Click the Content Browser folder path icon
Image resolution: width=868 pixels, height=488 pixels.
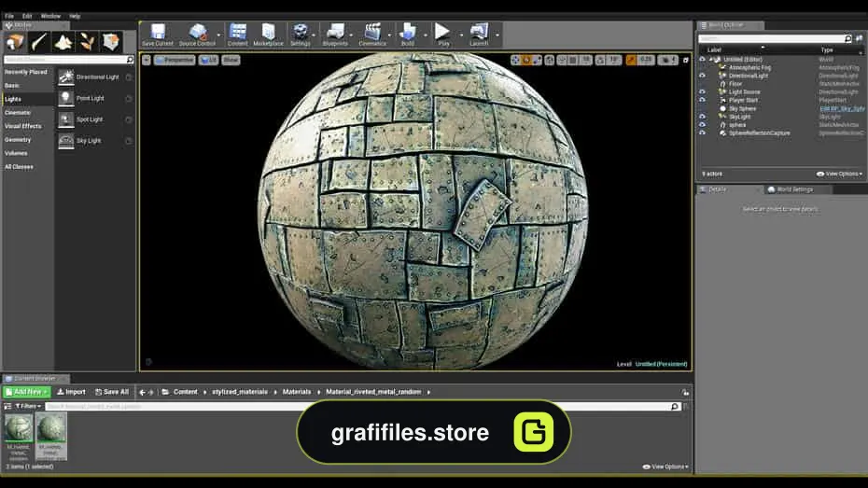pos(165,392)
